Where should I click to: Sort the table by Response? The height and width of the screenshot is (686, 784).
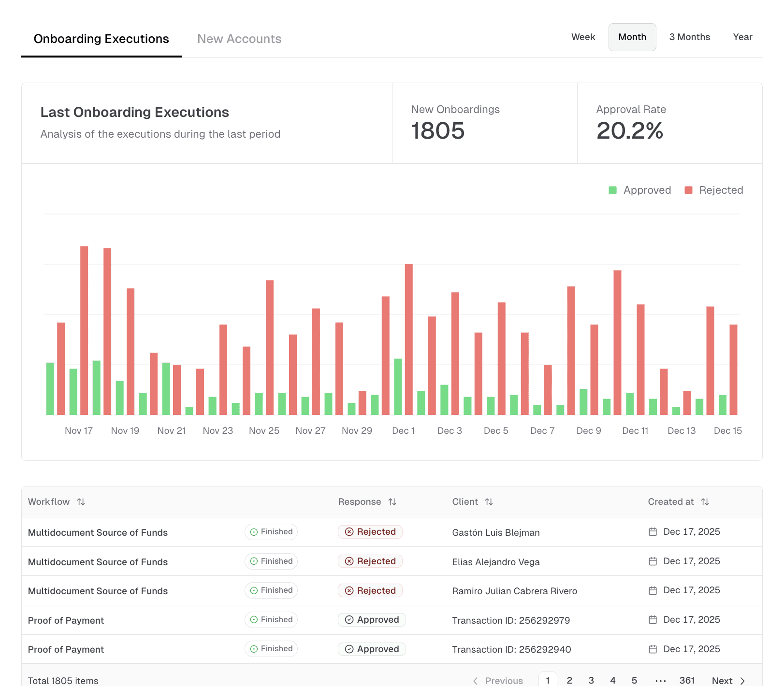click(392, 502)
